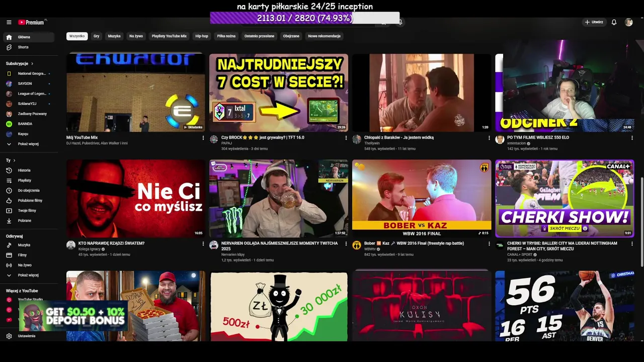
Task: Select the Hip-hop filter chip
Action: [x=201, y=36]
